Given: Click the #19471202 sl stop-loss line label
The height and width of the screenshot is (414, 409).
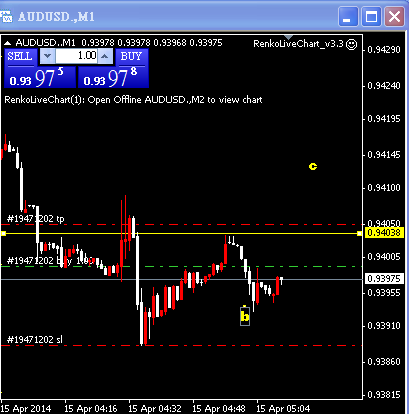Looking at the screenshot, I should 35,340.
